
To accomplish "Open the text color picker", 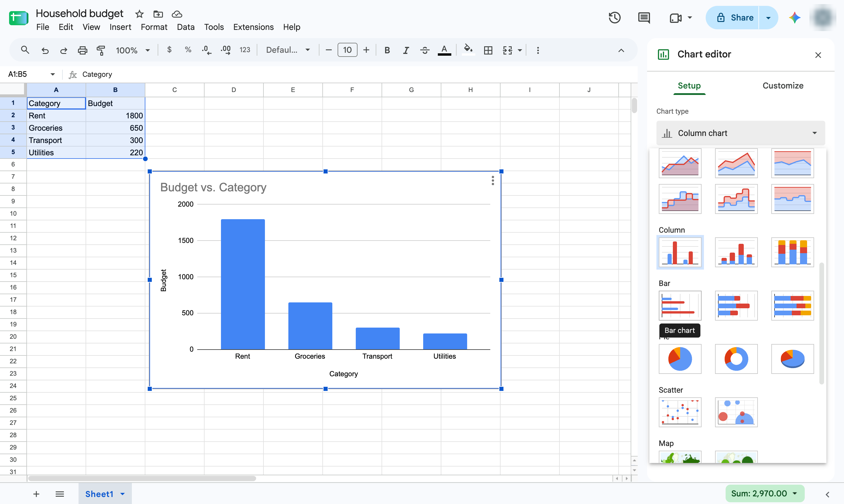I will [444, 50].
